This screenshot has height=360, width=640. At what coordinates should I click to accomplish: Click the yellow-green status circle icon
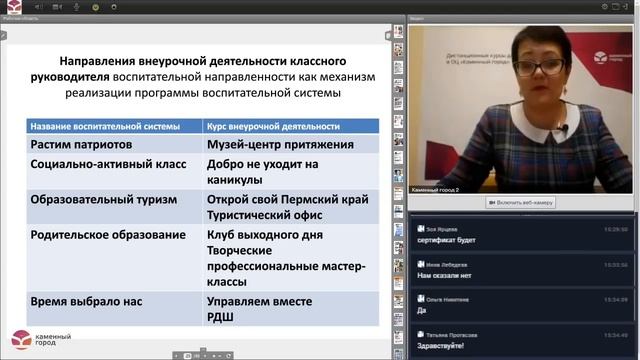coord(96,7)
